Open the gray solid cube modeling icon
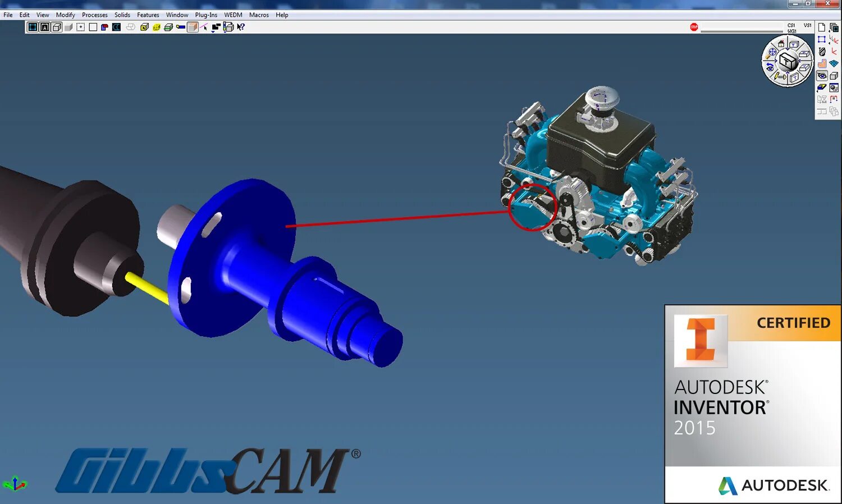The width and height of the screenshot is (842, 504). point(834,76)
